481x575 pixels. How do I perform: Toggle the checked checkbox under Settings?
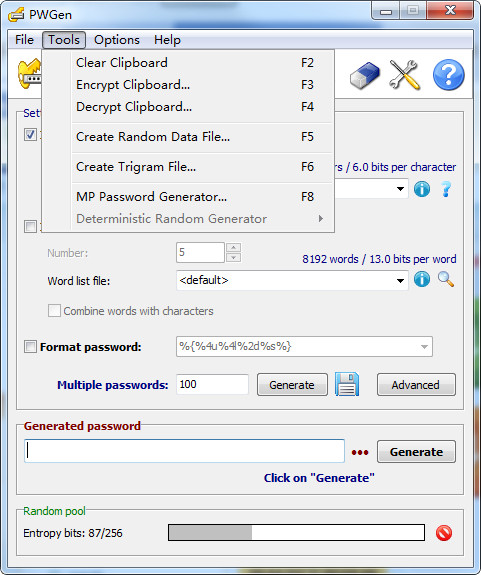30,135
